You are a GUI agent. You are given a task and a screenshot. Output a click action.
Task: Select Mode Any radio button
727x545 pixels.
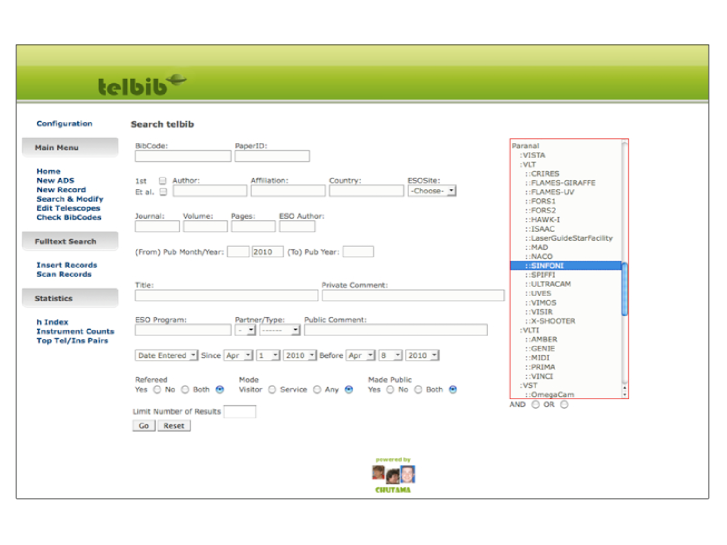[349, 390]
